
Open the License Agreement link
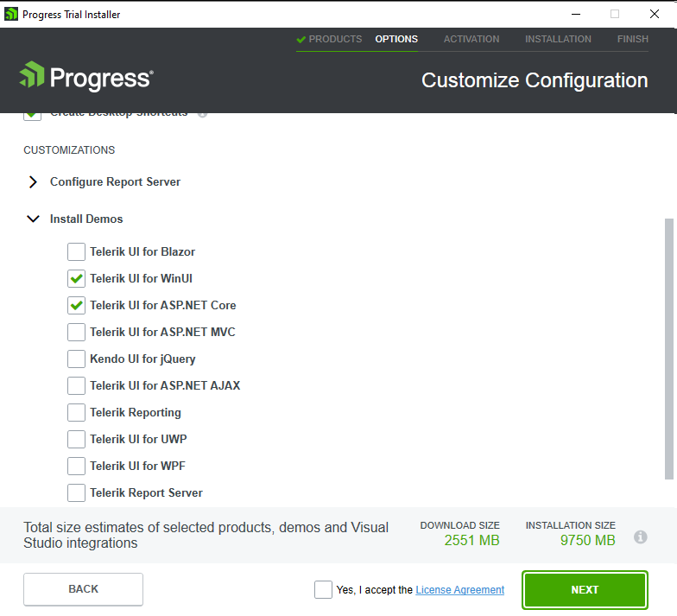point(459,590)
